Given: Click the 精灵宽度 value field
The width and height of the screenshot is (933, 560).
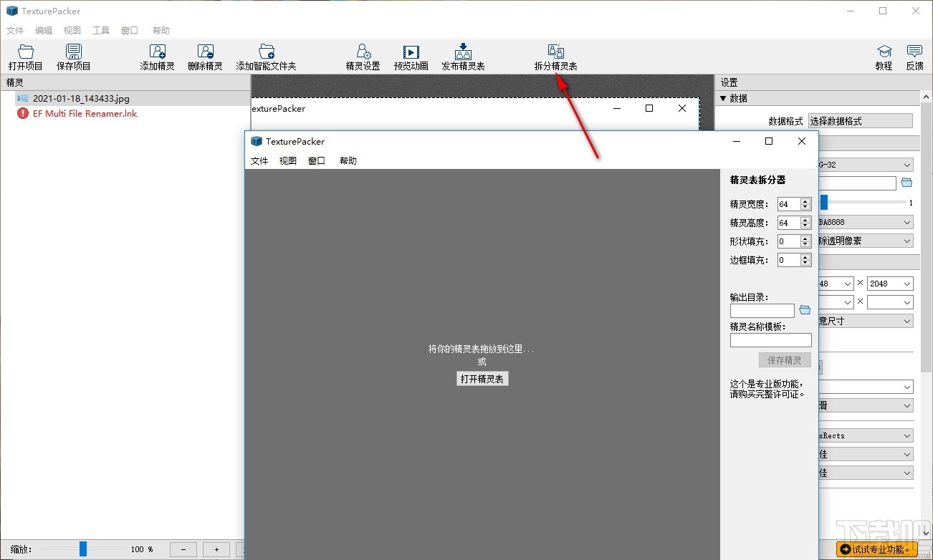Looking at the screenshot, I should pyautogui.click(x=789, y=204).
